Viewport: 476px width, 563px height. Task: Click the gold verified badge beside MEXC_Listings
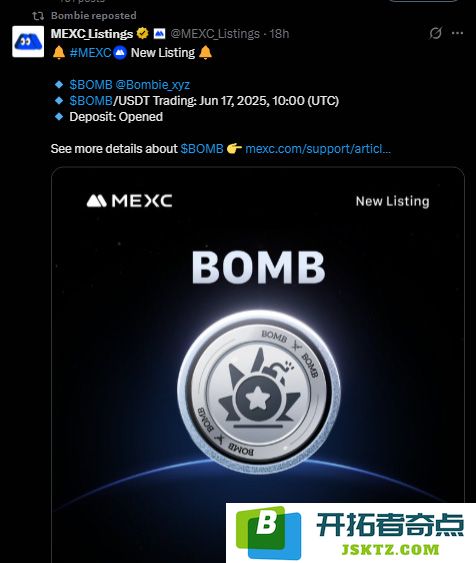pos(143,33)
